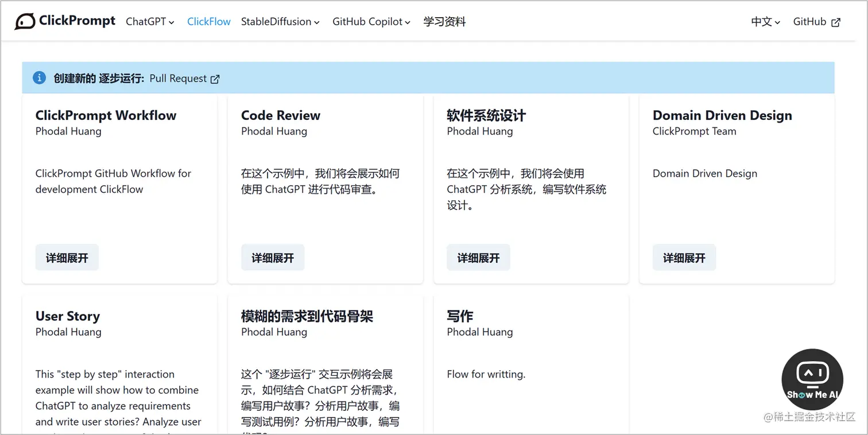
Task: Click Phodal Huang under User Story
Action: click(68, 332)
